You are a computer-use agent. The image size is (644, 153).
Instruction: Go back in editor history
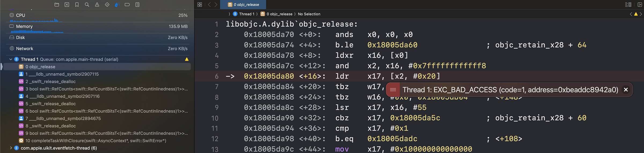pyautogui.click(x=209, y=5)
